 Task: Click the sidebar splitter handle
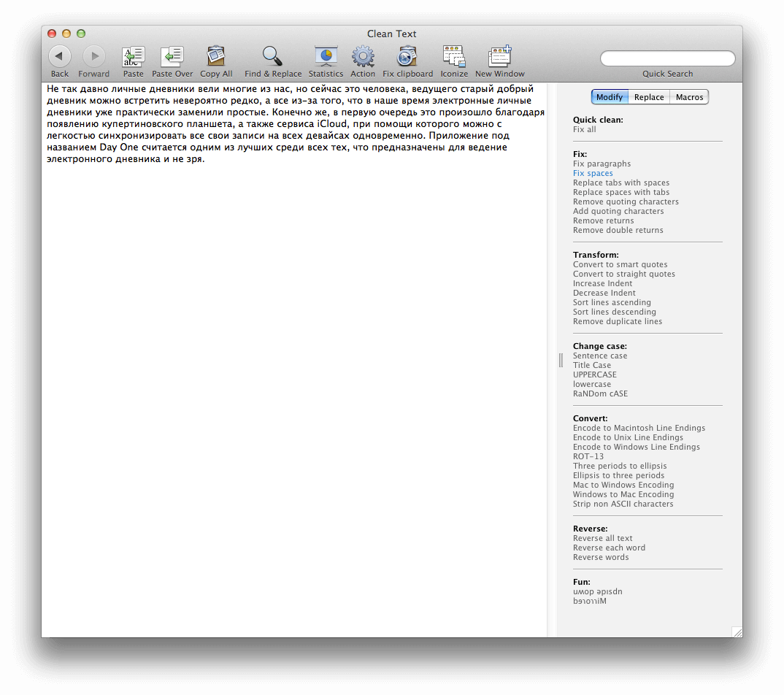(x=561, y=360)
